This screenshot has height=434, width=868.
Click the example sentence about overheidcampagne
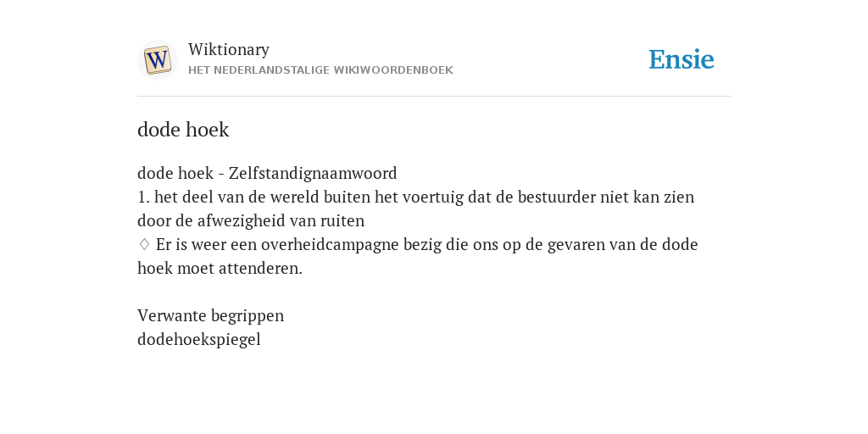coord(417,256)
